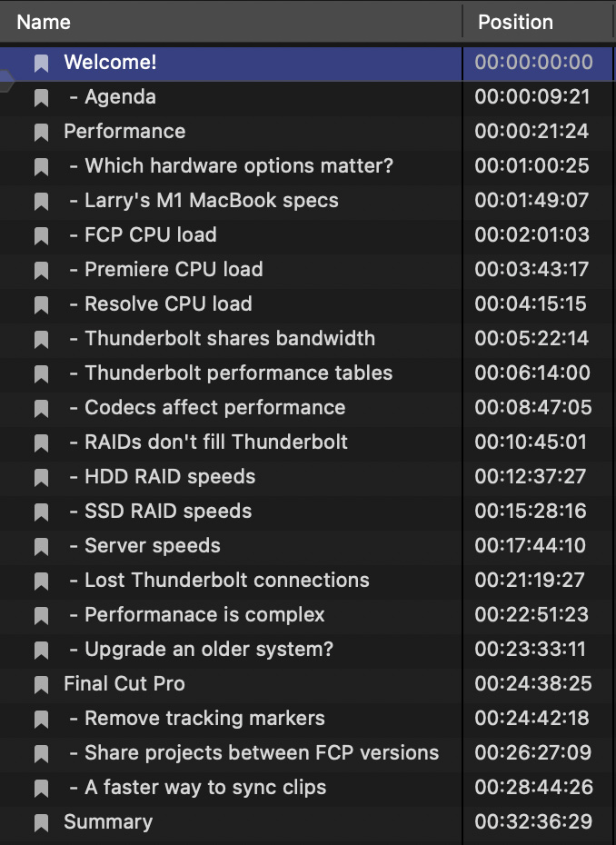Click the marker icon beside Welcome!
The height and width of the screenshot is (845, 616).
tap(42, 63)
